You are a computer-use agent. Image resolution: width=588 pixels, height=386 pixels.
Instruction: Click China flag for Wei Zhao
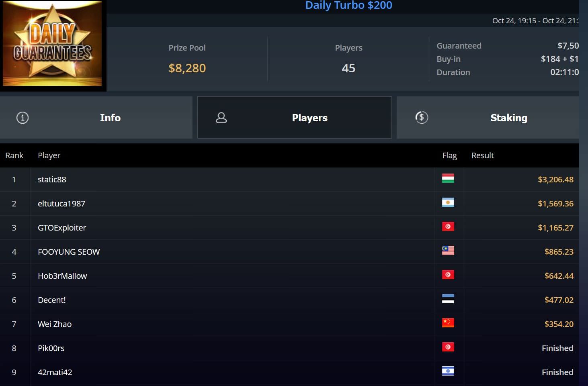[448, 323]
